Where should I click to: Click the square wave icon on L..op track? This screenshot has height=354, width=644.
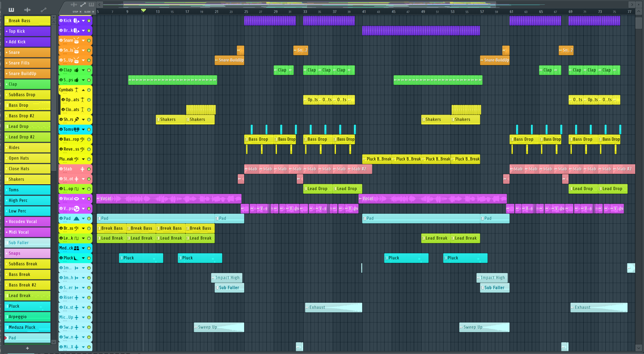coord(76,189)
